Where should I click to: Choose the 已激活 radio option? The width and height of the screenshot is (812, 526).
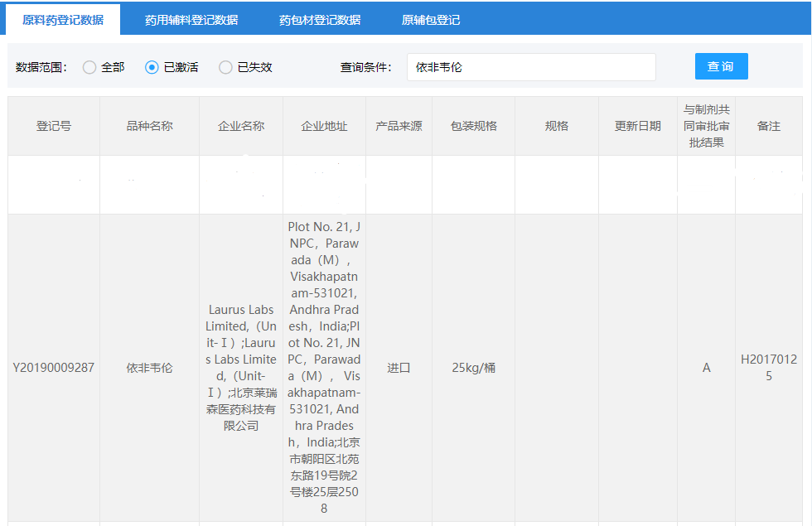(x=152, y=67)
